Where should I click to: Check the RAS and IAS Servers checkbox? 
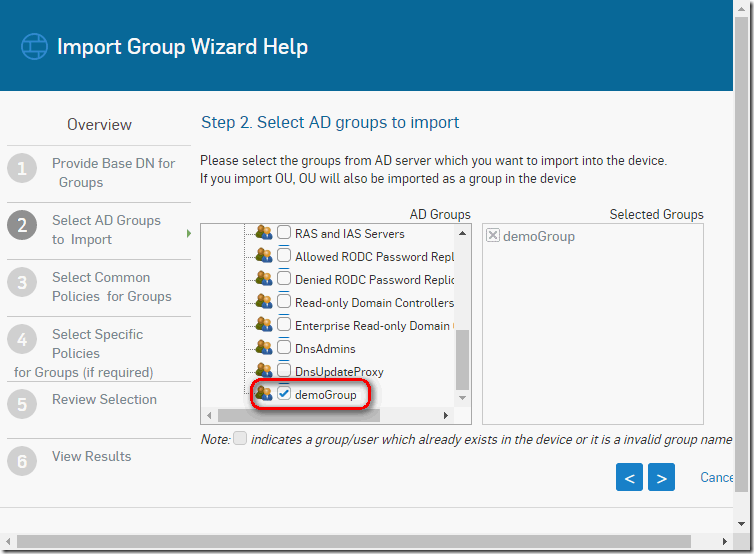point(284,232)
